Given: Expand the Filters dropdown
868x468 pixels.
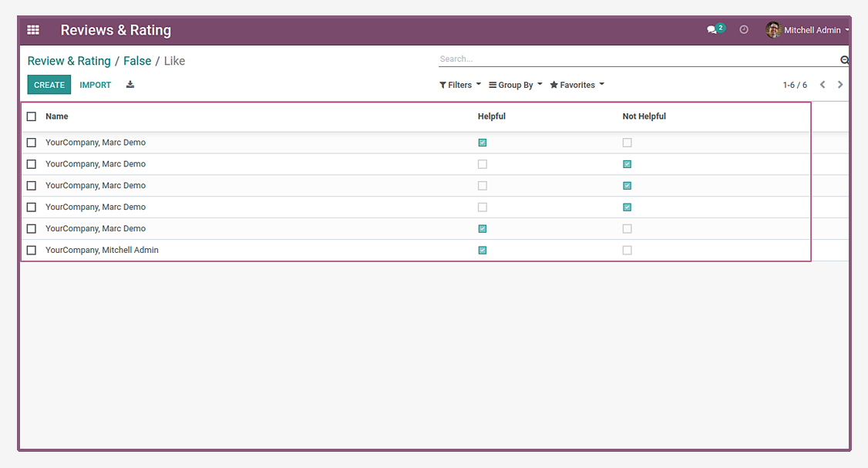Looking at the screenshot, I should click(x=460, y=85).
